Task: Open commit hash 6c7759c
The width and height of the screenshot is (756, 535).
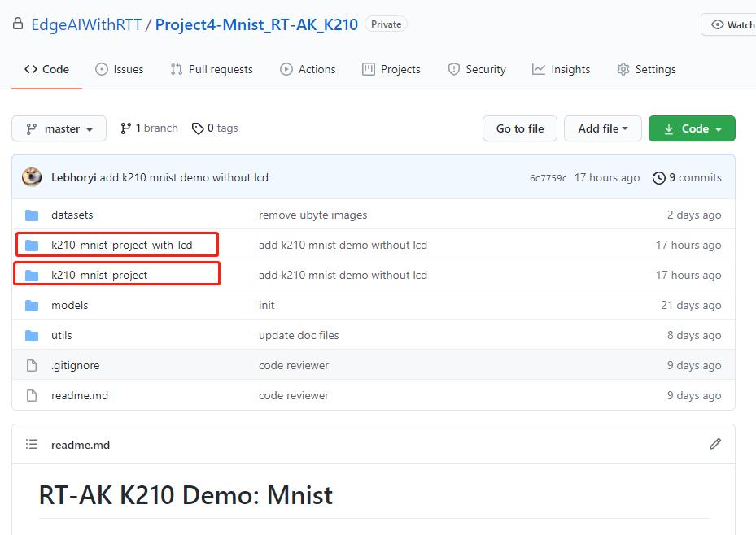Action: point(548,178)
